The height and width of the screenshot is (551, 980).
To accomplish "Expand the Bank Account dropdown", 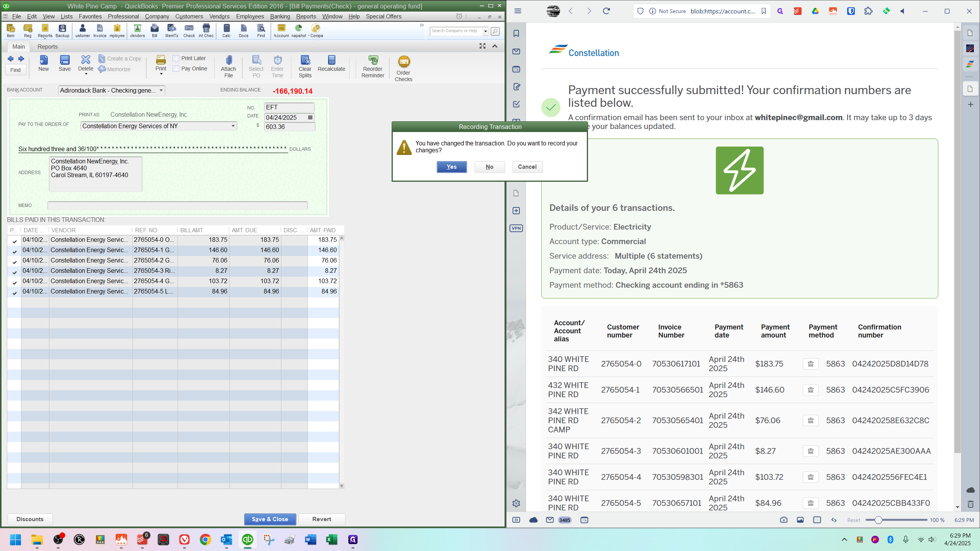I will pyautogui.click(x=161, y=90).
